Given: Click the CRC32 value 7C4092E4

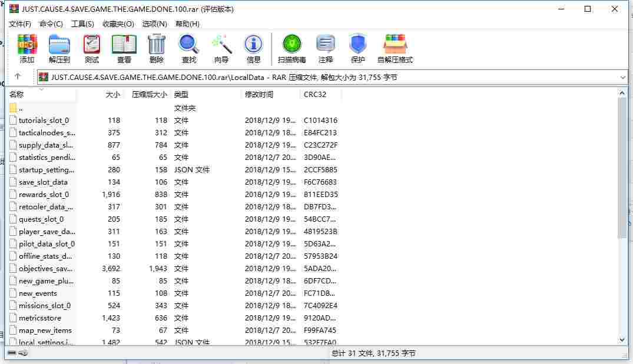Looking at the screenshot, I should 320,306.
